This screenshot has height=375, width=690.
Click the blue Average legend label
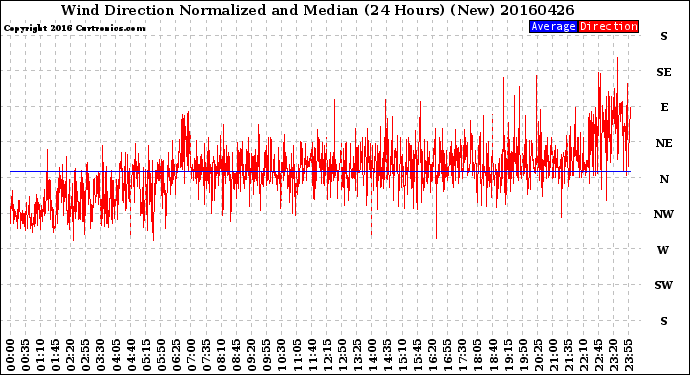[553, 26]
